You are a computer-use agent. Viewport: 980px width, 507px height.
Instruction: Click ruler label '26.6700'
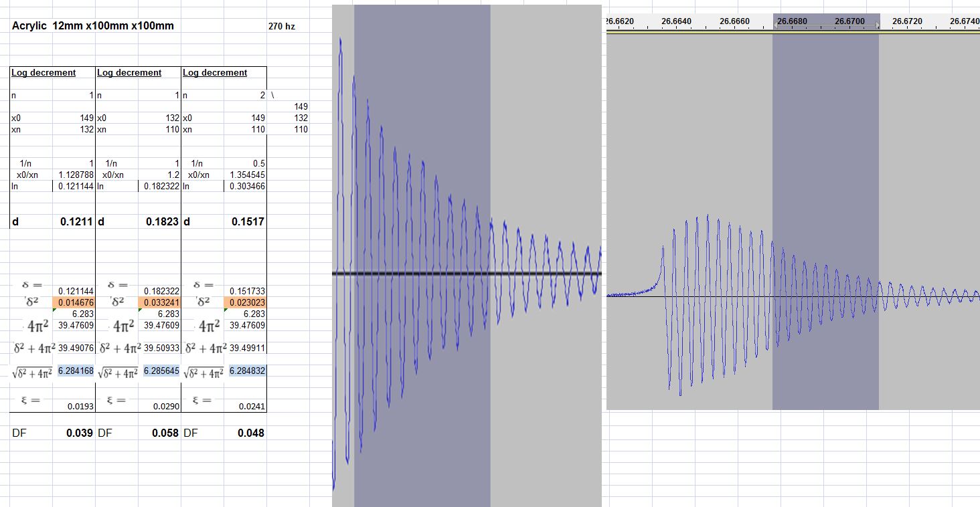click(x=850, y=21)
